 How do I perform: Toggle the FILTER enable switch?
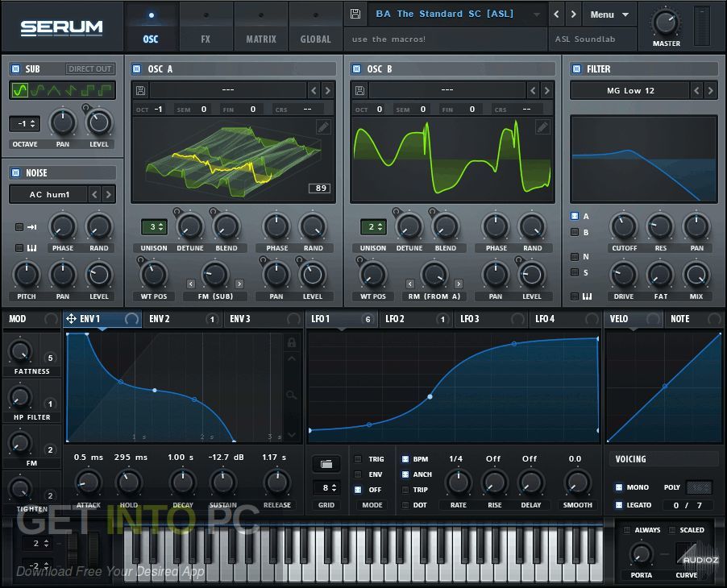pos(577,69)
